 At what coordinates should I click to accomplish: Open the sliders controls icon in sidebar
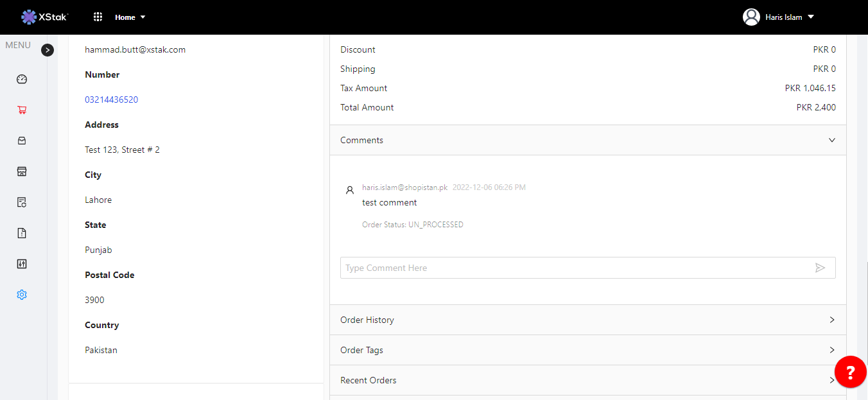[22, 264]
